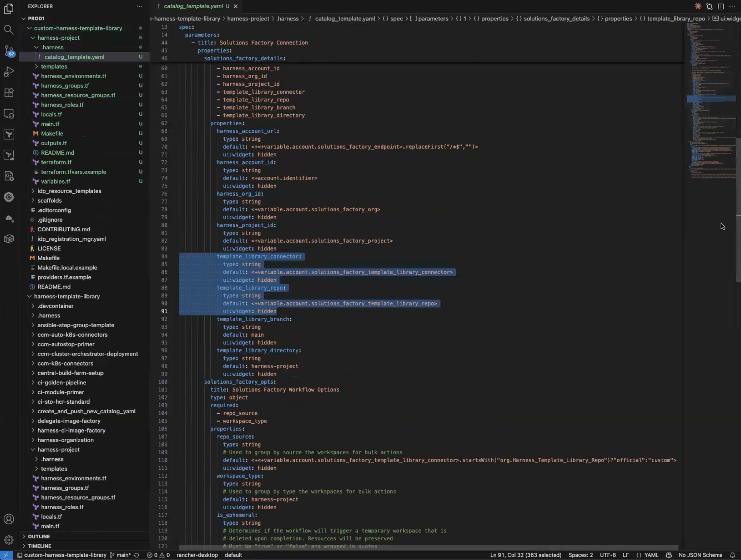Click the errors and warnings counter
The height and width of the screenshot is (560, 741).
(158, 555)
